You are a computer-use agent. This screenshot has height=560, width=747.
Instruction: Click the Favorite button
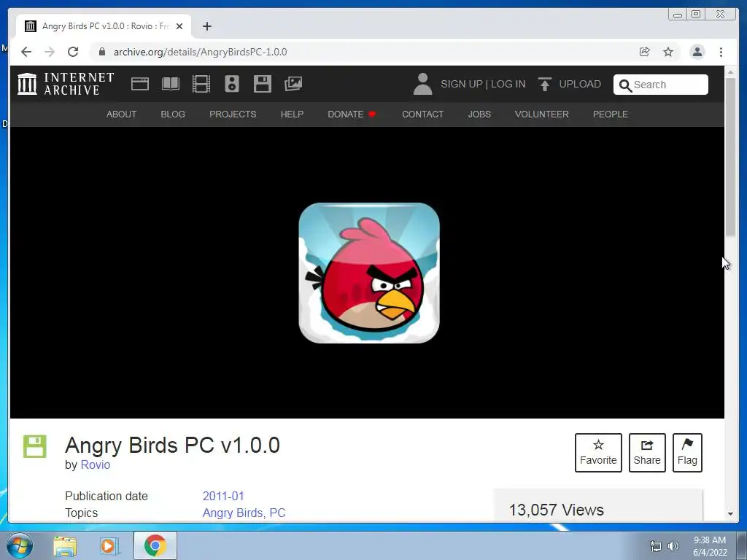pyautogui.click(x=598, y=452)
